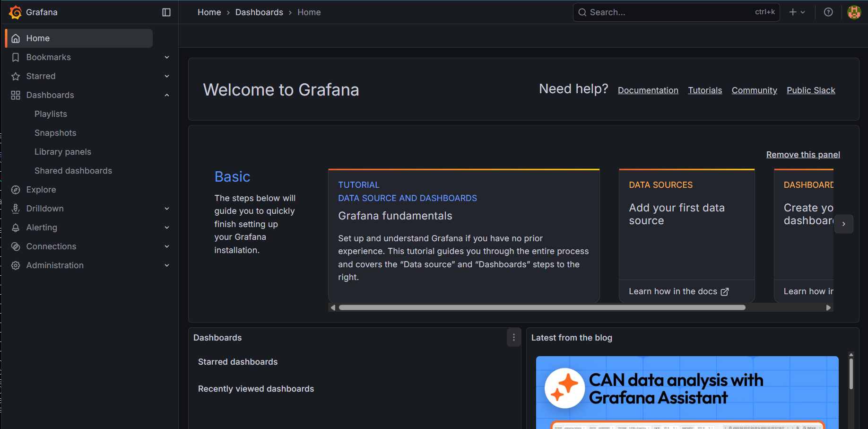Open Explore from the sidebar
Screen dimensions: 868x429
41,190
